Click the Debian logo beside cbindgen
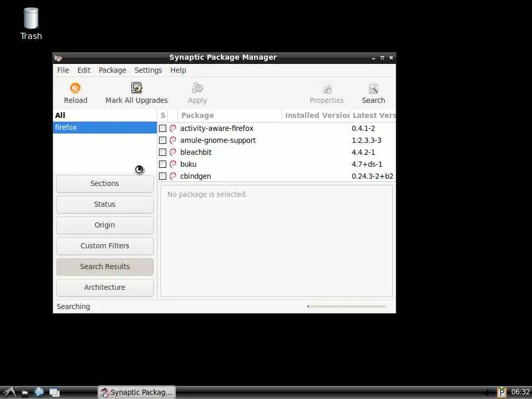Screen dimensions: 532x399 pyautogui.click(x=173, y=176)
